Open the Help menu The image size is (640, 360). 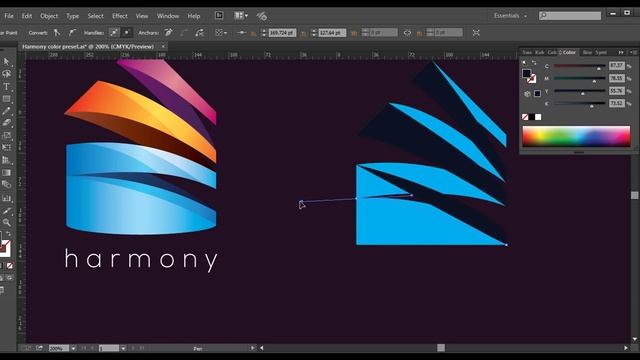pyautogui.click(x=194, y=16)
